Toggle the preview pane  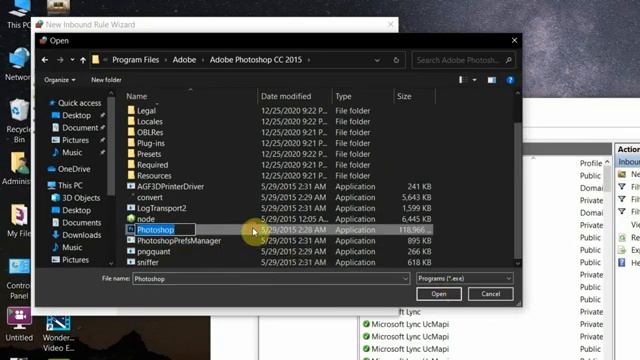[492, 80]
